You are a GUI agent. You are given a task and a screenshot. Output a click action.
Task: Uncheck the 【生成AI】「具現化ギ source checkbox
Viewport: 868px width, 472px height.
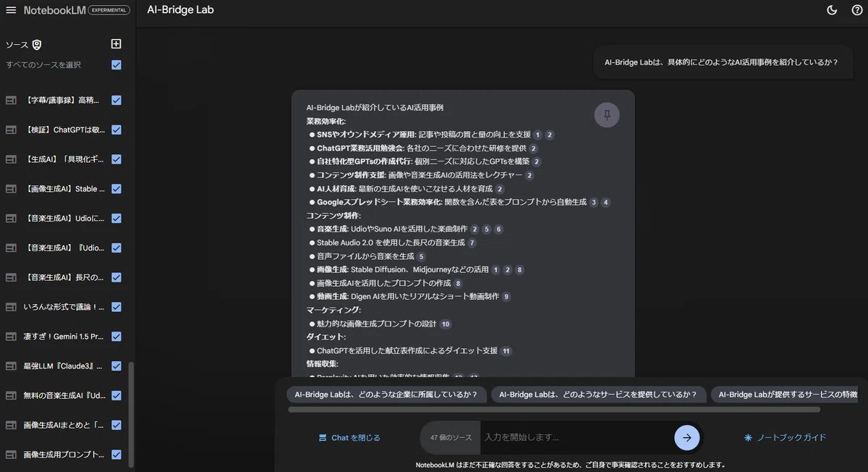click(116, 159)
